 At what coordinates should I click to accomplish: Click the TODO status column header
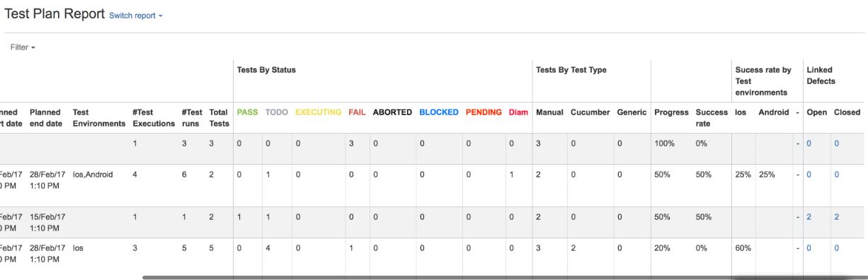(x=277, y=112)
